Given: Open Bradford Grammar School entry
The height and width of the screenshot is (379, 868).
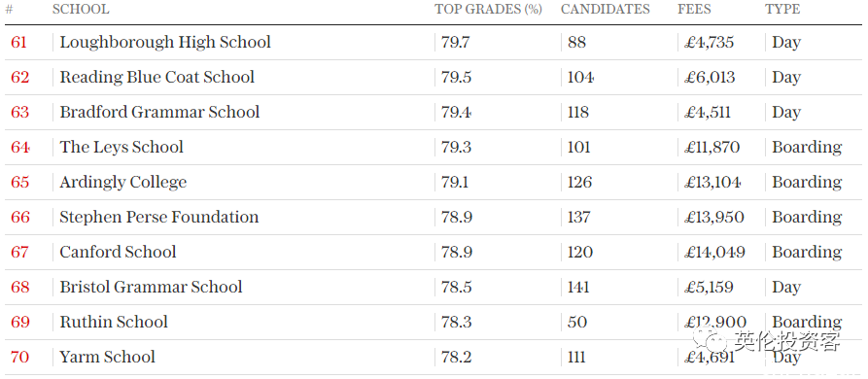Looking at the screenshot, I should click(x=159, y=112).
